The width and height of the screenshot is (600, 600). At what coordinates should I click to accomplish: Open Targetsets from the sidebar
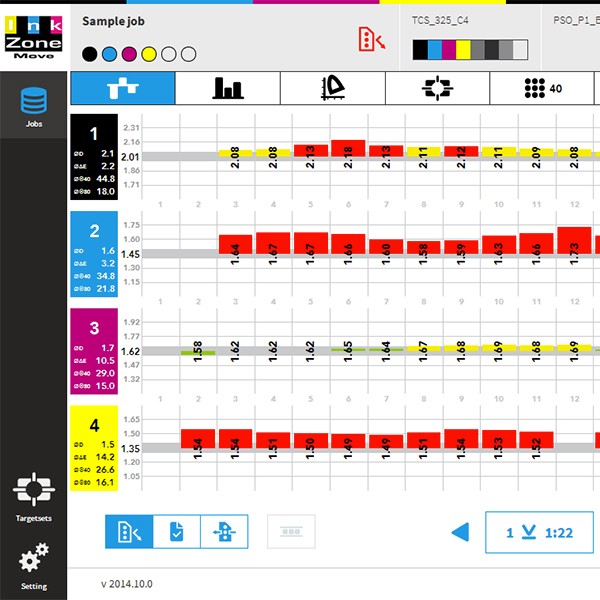(33, 498)
